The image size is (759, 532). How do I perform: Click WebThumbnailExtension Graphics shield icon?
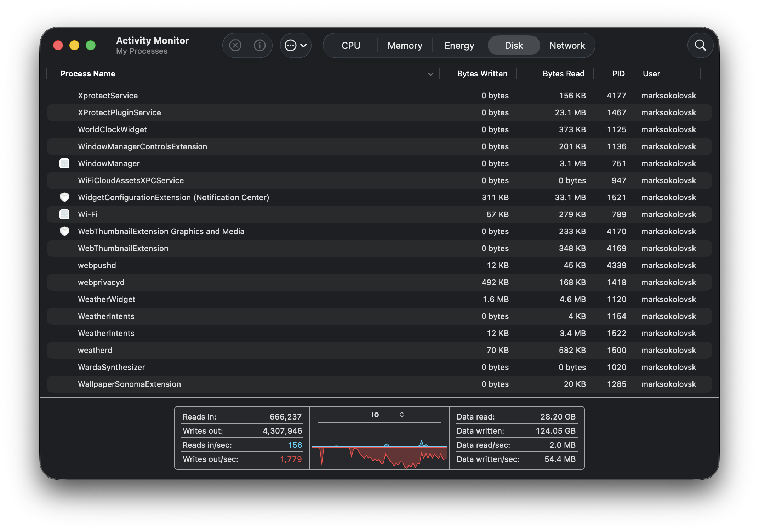pos(64,231)
